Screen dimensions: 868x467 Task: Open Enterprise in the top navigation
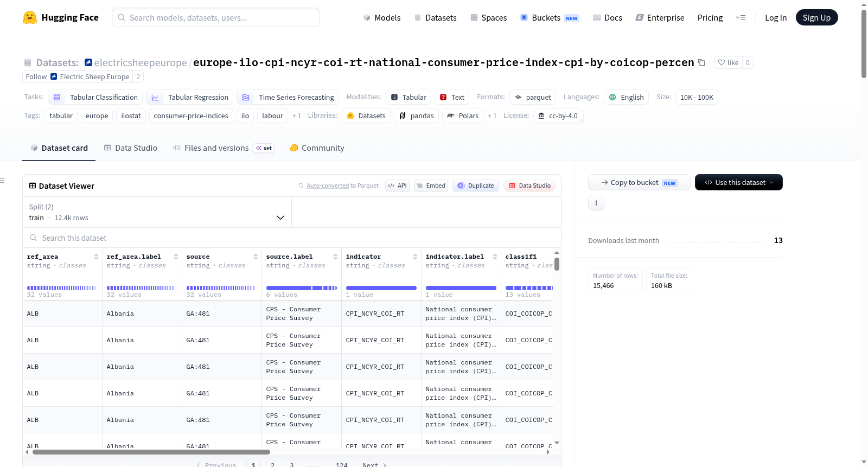click(660, 17)
